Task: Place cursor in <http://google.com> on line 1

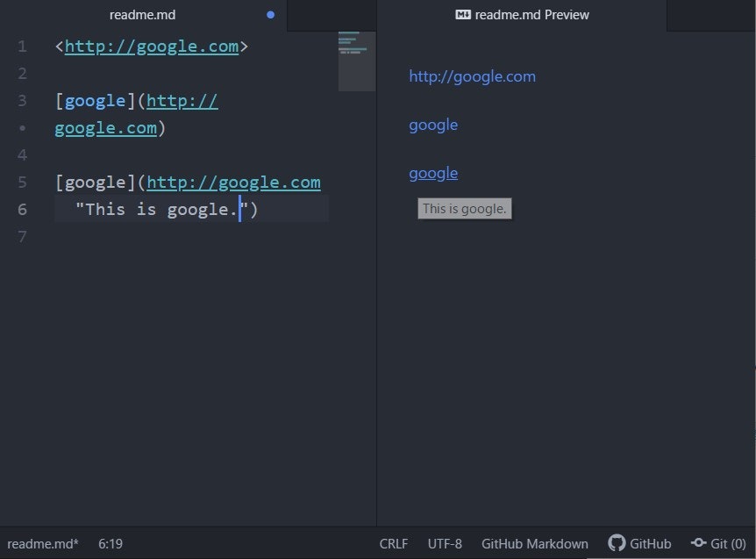Action: point(152,47)
